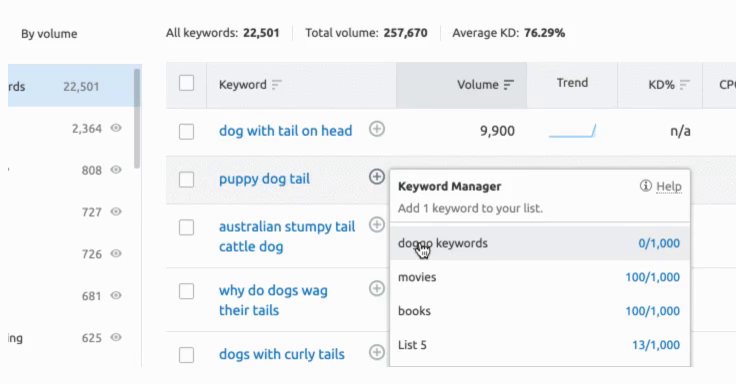Sort by the Keyword column sort icon

click(277, 85)
